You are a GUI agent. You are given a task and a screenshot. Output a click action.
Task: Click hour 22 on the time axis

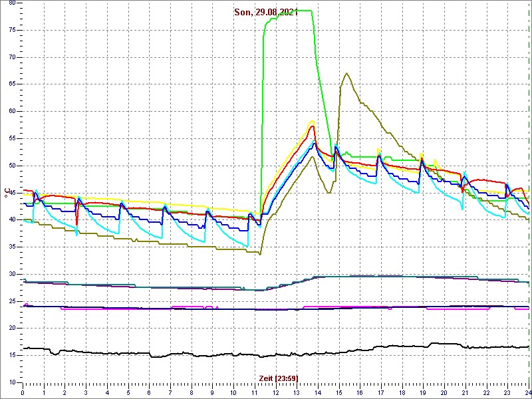pyautogui.click(x=487, y=393)
